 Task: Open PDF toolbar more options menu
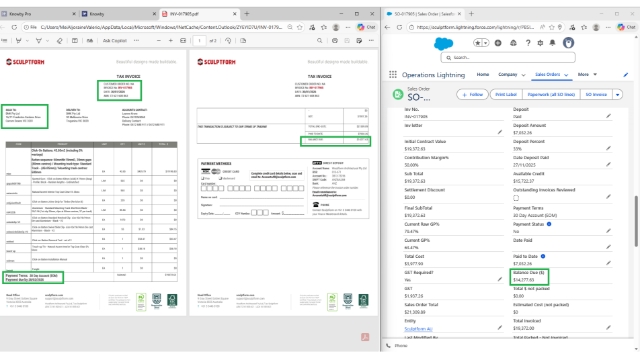tap(371, 41)
